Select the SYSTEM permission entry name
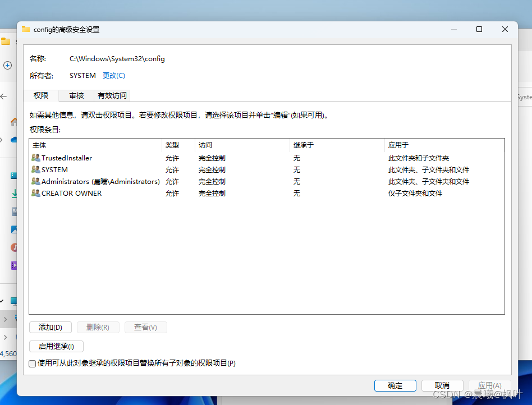The width and height of the screenshot is (532, 405). (x=54, y=169)
